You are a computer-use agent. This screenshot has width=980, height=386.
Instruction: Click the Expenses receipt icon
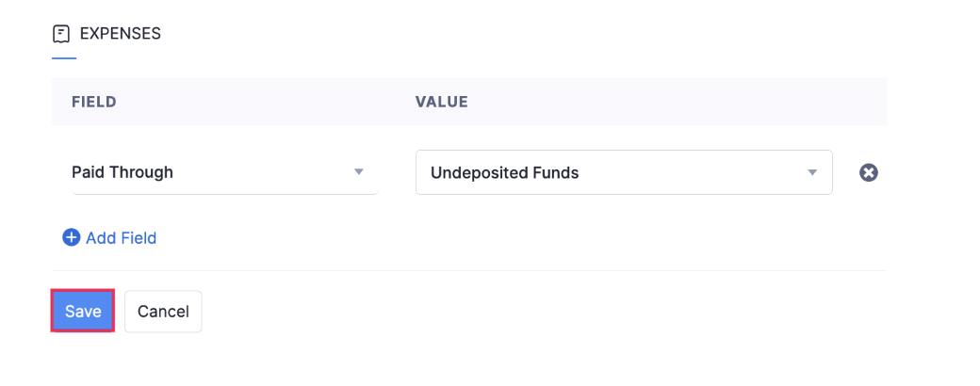point(61,34)
